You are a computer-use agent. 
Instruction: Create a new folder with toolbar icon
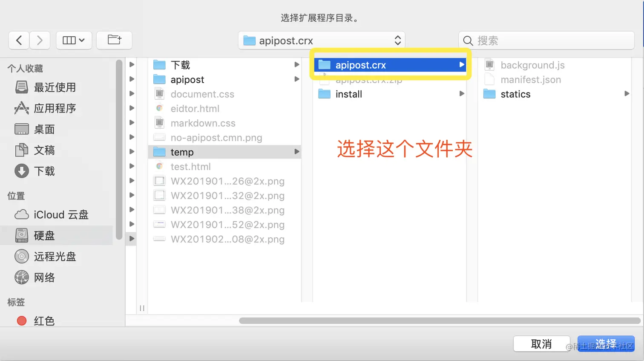click(x=114, y=40)
